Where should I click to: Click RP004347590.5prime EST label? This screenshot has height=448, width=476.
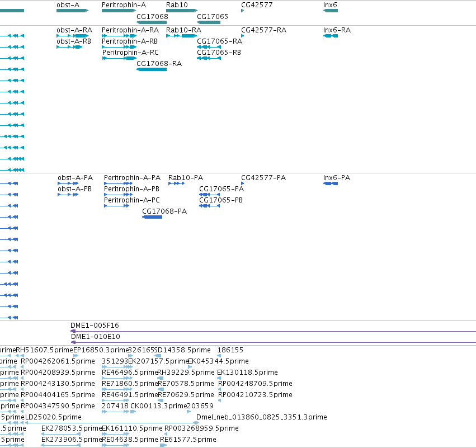coord(58,406)
